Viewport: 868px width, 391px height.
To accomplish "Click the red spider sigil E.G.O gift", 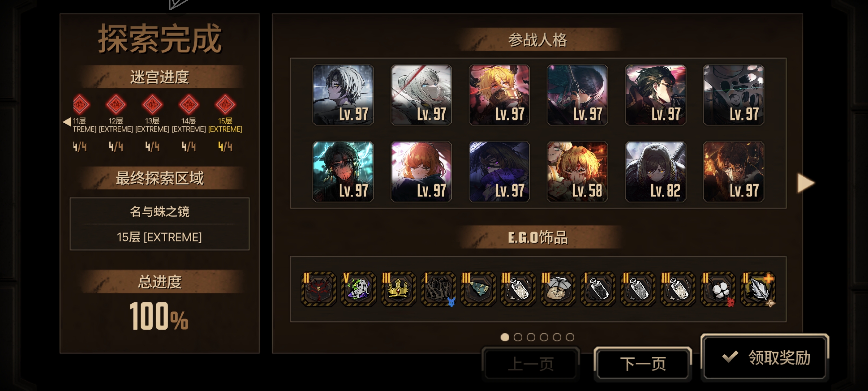I will pos(318,289).
